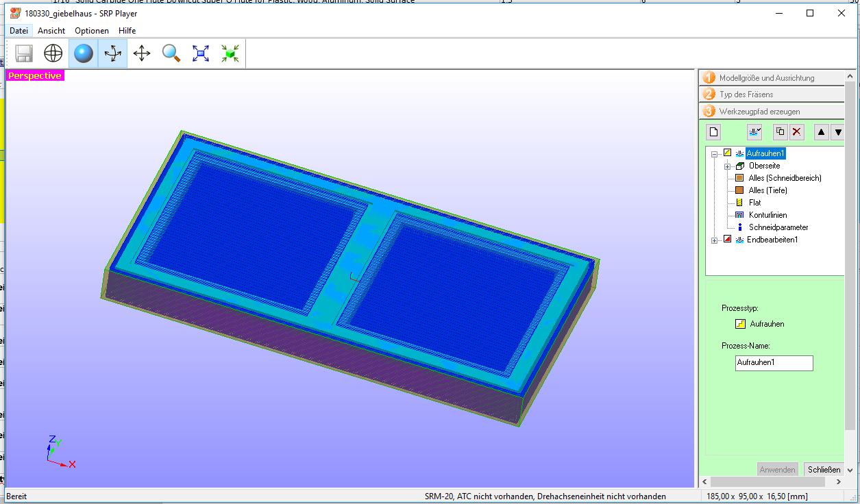Click the drill icon beside Flat
The image size is (860, 504).
click(x=739, y=203)
